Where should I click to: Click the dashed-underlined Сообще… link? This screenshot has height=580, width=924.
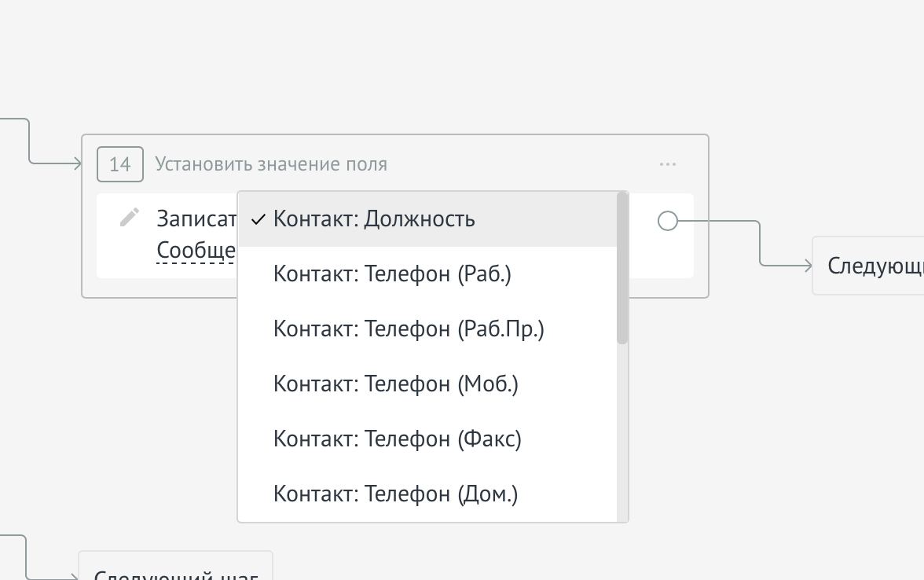click(x=196, y=251)
